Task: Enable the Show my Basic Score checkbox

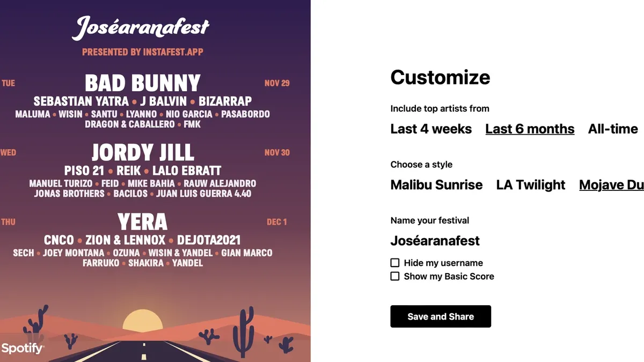Action: coord(395,276)
